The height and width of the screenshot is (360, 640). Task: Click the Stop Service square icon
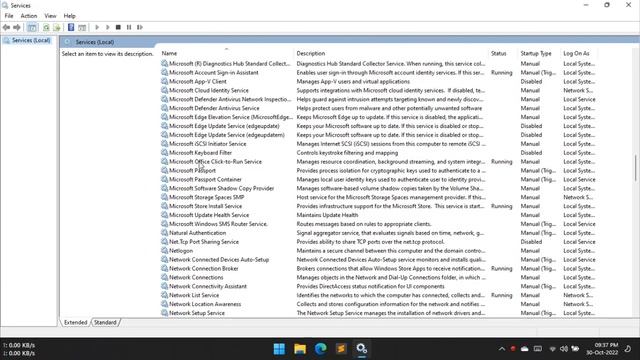click(118, 27)
